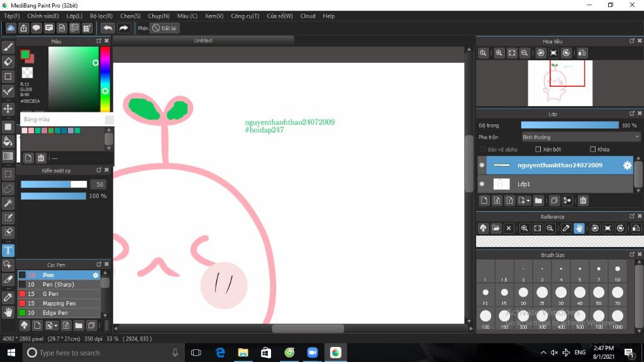Viewport: 644px width, 362px height.
Task: Open File Explorer from taskbar
Action: pyautogui.click(x=243, y=353)
